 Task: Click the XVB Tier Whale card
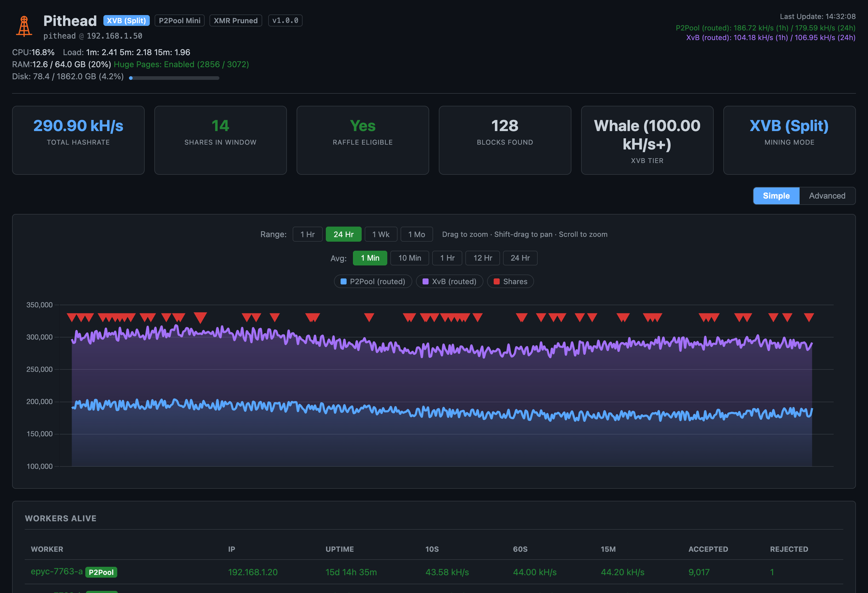click(x=647, y=140)
